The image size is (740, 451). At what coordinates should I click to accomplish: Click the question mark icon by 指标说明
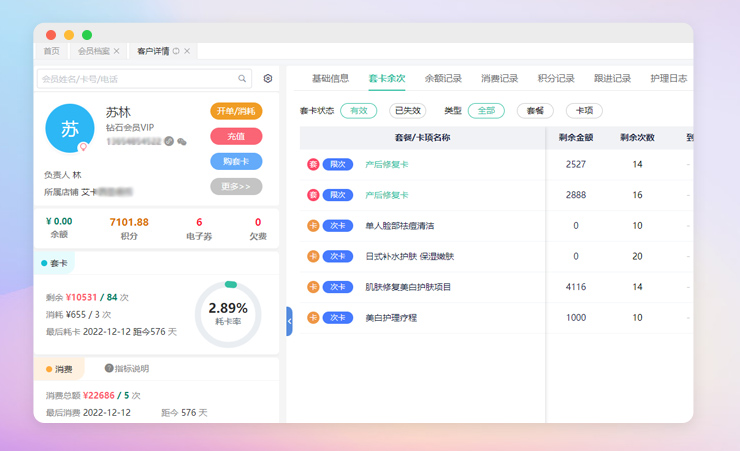click(109, 368)
